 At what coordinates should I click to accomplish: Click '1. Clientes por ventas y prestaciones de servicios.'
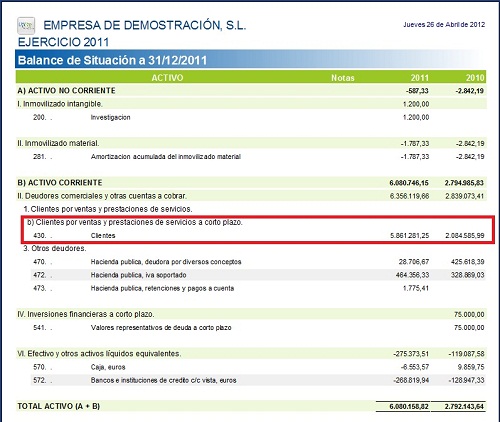[108, 209]
